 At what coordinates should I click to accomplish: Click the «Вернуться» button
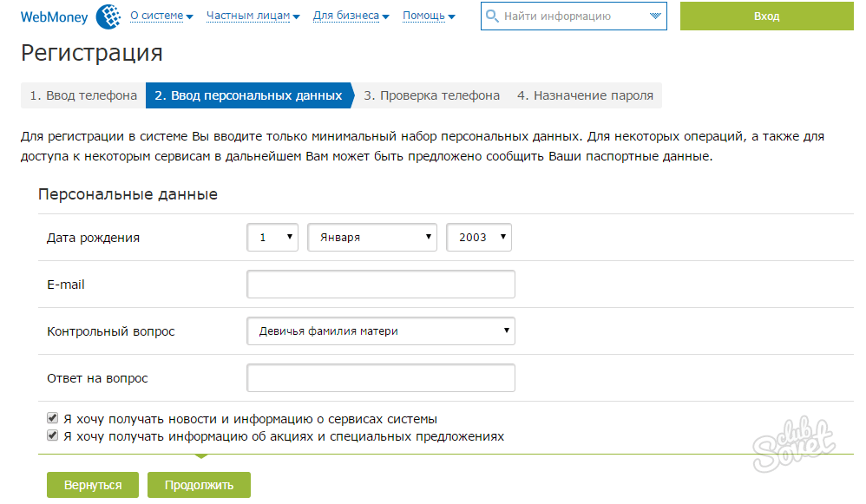click(93, 485)
